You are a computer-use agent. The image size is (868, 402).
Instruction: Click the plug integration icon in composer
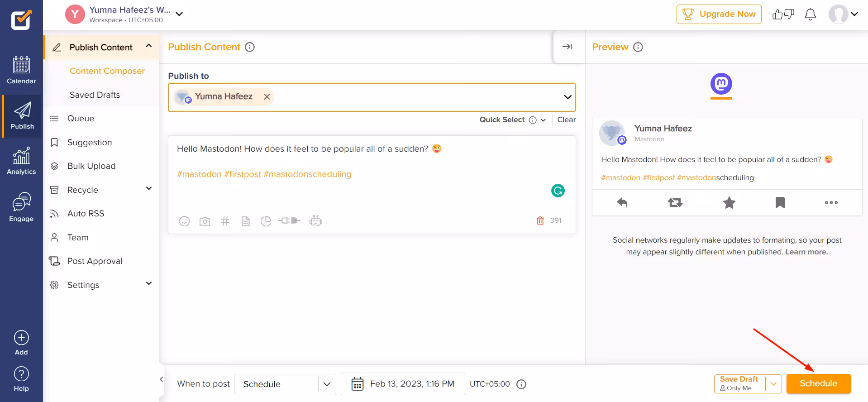[289, 220]
